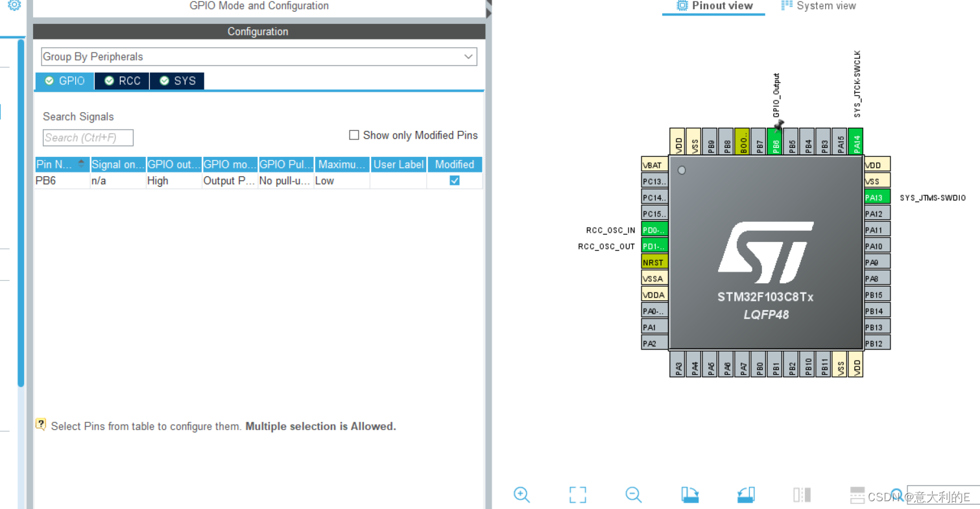980x509 pixels.
Task: Click the PA3 pin on the chip
Action: pos(678,364)
